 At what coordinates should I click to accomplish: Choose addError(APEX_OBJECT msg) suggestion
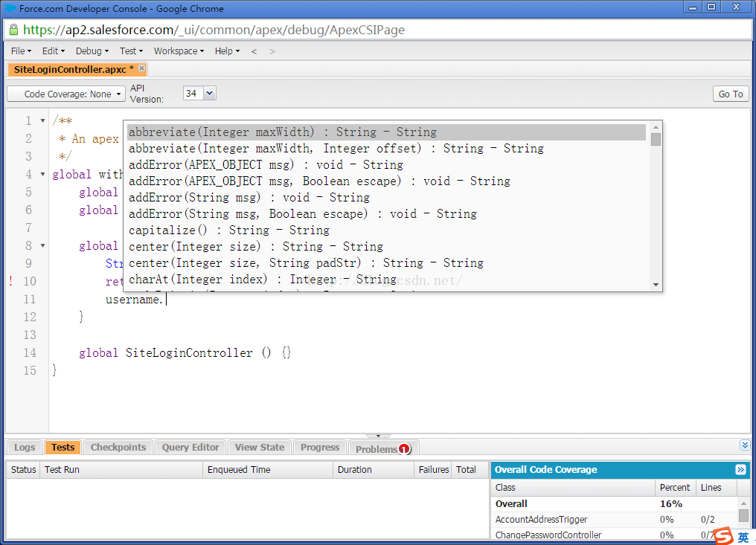pyautogui.click(x=386, y=165)
